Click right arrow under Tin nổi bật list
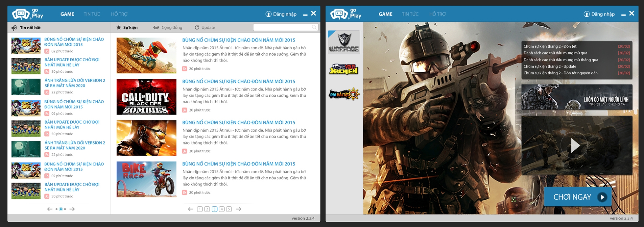This screenshot has width=644, height=227. pyautogui.click(x=72, y=209)
